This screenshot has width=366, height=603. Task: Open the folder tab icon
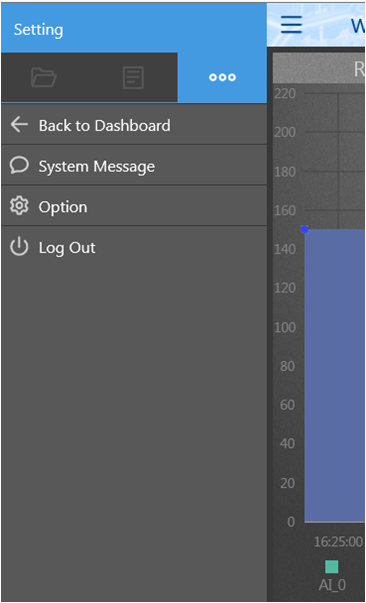point(44,78)
